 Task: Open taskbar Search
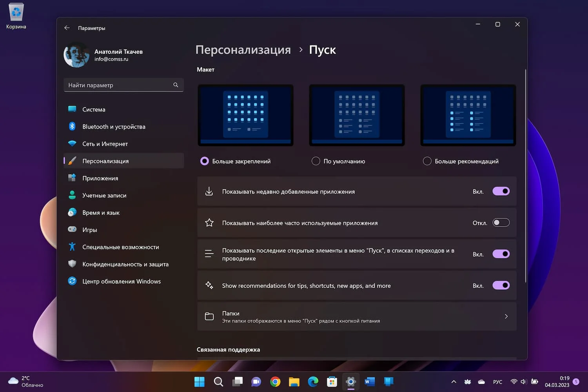click(218, 381)
